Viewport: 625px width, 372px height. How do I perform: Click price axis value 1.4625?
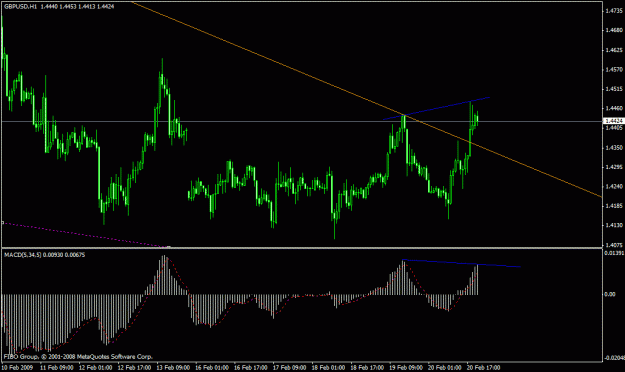pos(613,50)
